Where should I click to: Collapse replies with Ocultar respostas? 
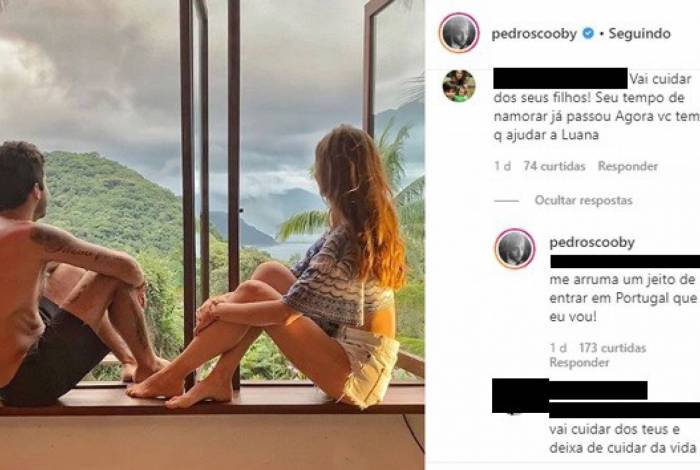[583, 200]
